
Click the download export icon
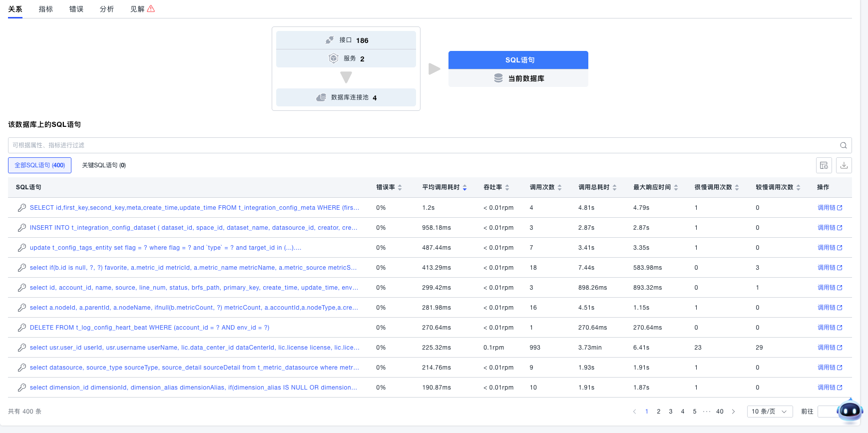point(844,165)
